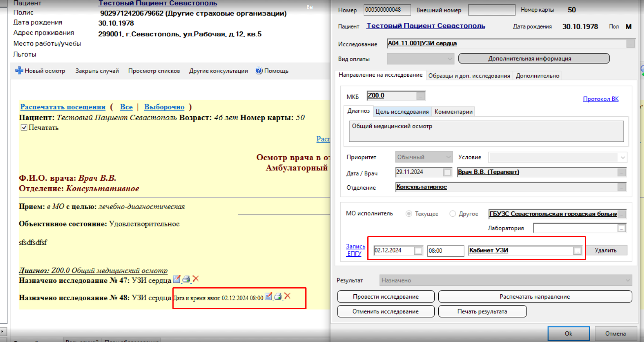This screenshot has height=342, width=644.
Task: Open Помощь via the question mark icon
Action: point(259,71)
